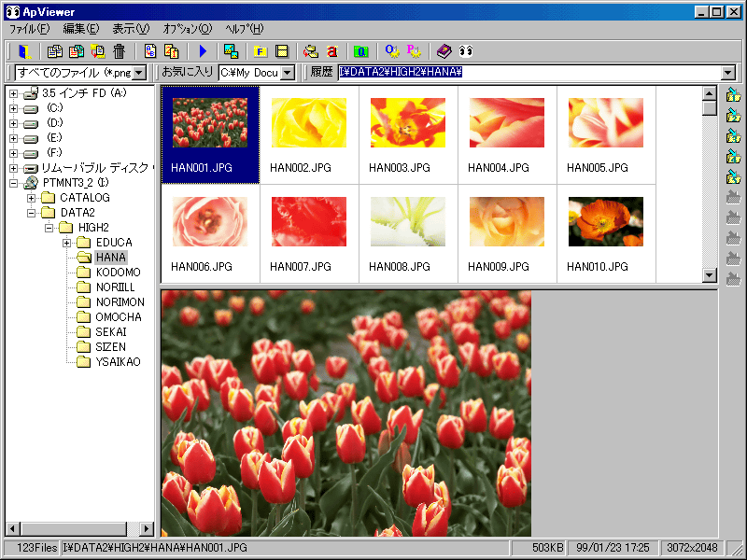
Task: Select the HAN005.JPG thumbnail
Action: [x=606, y=134]
